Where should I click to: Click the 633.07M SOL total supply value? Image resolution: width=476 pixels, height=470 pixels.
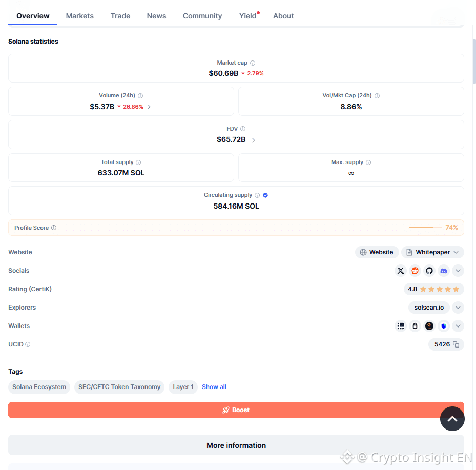(x=121, y=173)
